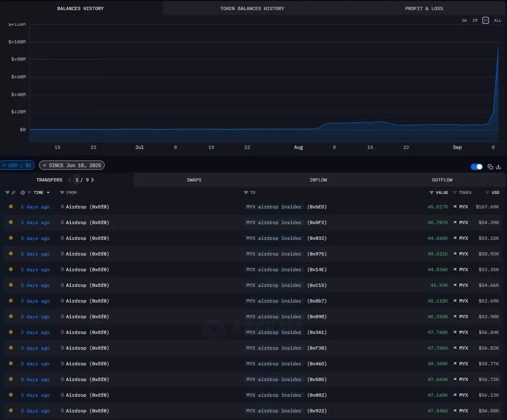Click the BNB chain icon in the 0x3A1 row
Image resolution: width=507 pixels, height=420 pixels.
click(x=11, y=332)
